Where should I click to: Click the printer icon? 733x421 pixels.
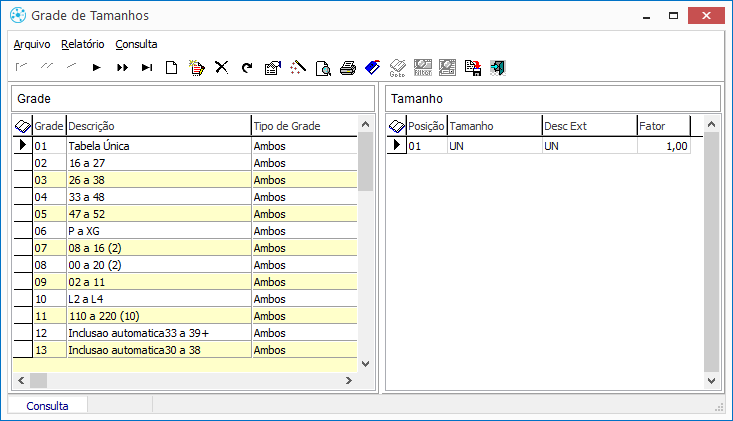click(348, 68)
